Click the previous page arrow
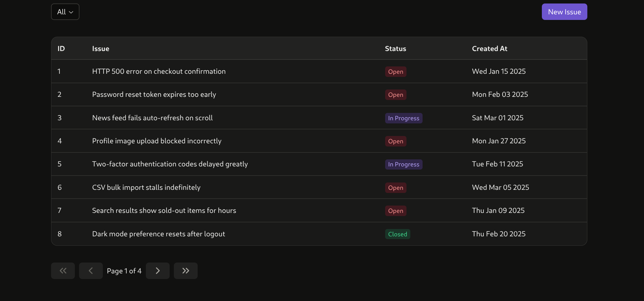This screenshot has width=644, height=301. click(x=91, y=271)
